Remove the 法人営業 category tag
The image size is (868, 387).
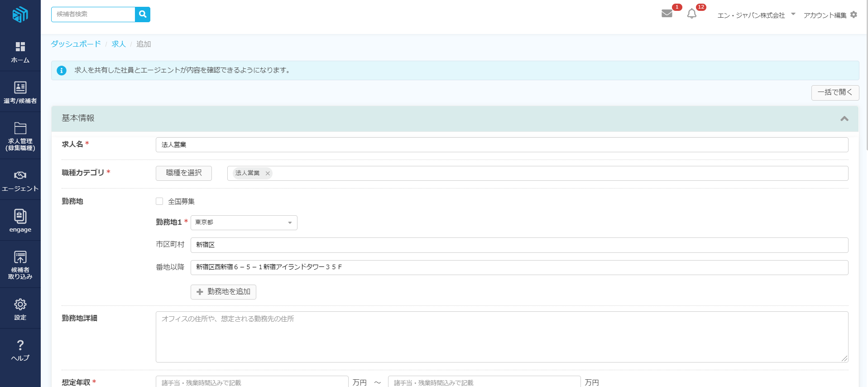pos(268,174)
